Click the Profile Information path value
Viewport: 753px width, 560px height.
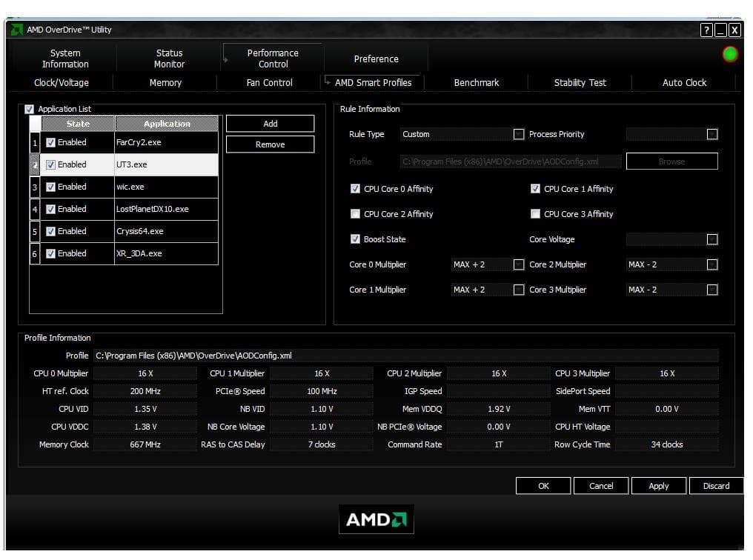click(x=406, y=356)
